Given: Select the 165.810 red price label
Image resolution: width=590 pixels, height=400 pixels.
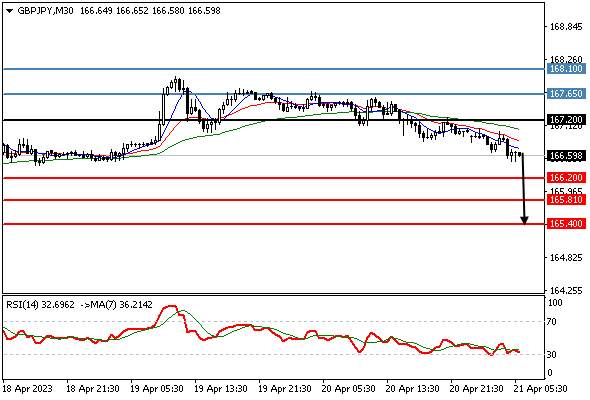Looking at the screenshot, I should [x=566, y=200].
